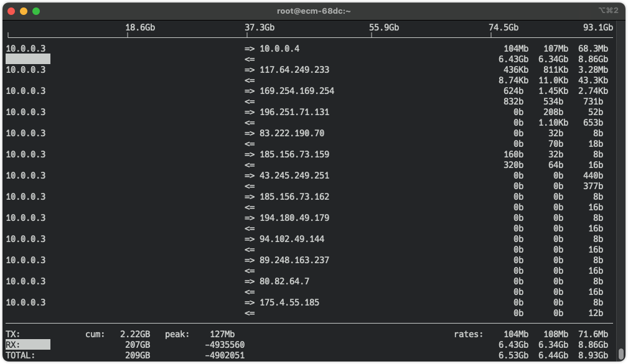Image resolution: width=628 pixels, height=364 pixels.
Task: Click the cumulative TX value 2.22GB
Action: [x=136, y=334]
